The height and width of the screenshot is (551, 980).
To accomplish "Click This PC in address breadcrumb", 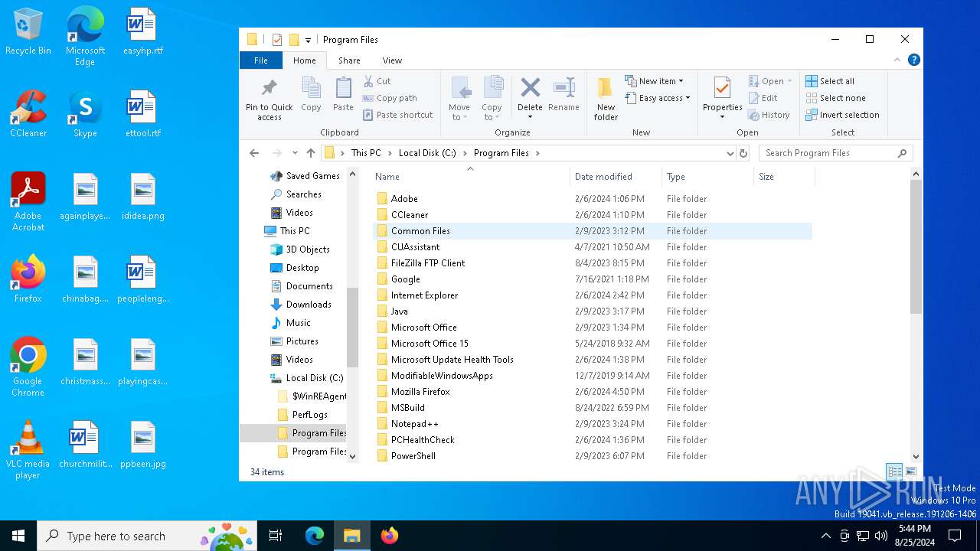I will [366, 153].
